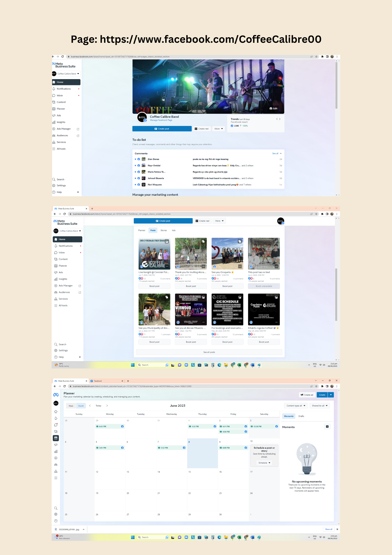Switch to Stories tab above posts grid
This screenshot has height=555, width=392.
tap(164, 230)
